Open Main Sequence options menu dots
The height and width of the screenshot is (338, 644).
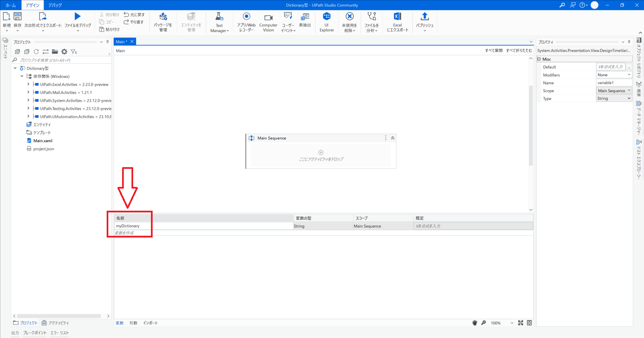coord(385,138)
